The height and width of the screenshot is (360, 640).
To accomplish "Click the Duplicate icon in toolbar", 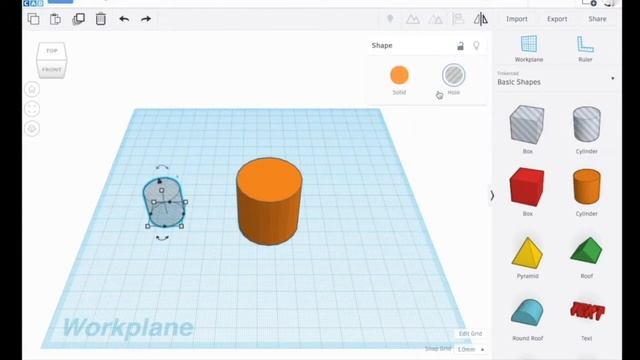I will click(78, 19).
